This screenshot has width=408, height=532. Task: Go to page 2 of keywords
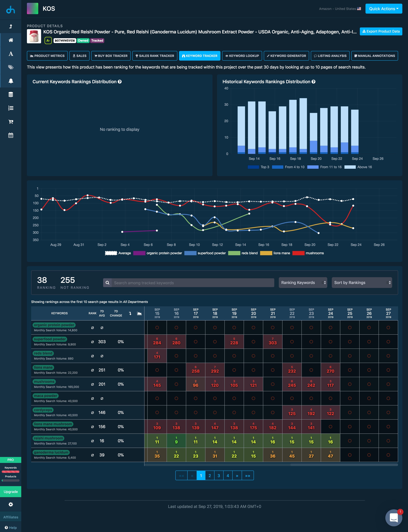[210, 476]
